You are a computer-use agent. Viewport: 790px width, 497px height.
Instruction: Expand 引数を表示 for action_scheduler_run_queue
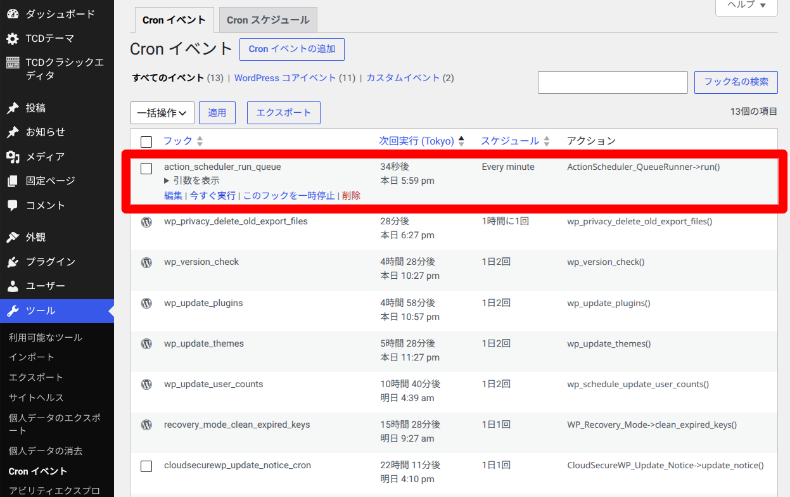tap(191, 180)
